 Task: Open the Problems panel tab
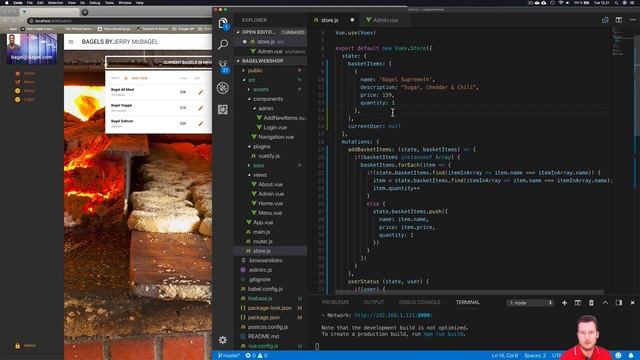coord(336,302)
